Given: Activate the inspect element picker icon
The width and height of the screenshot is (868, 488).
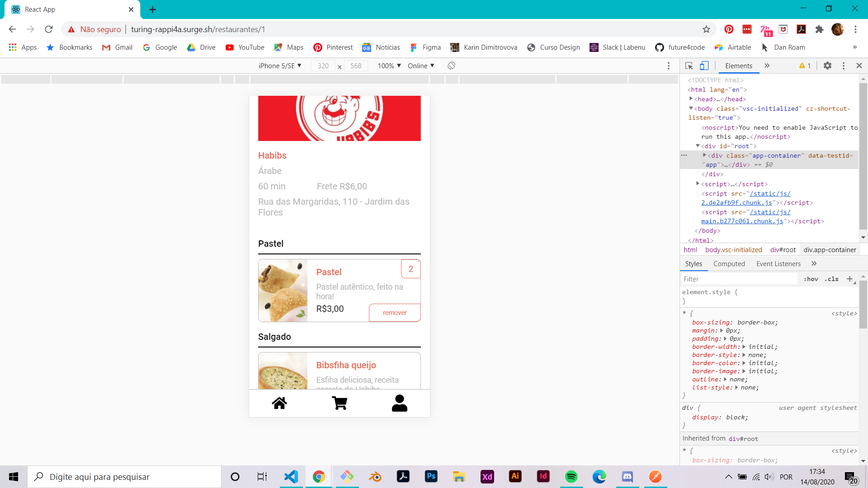Looking at the screenshot, I should [689, 66].
